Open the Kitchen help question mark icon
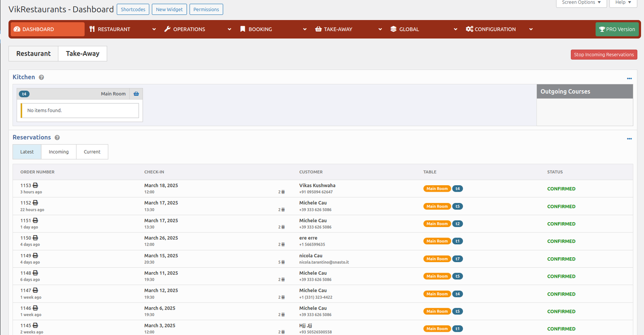Screen dimensions: 644x335 coord(41,77)
